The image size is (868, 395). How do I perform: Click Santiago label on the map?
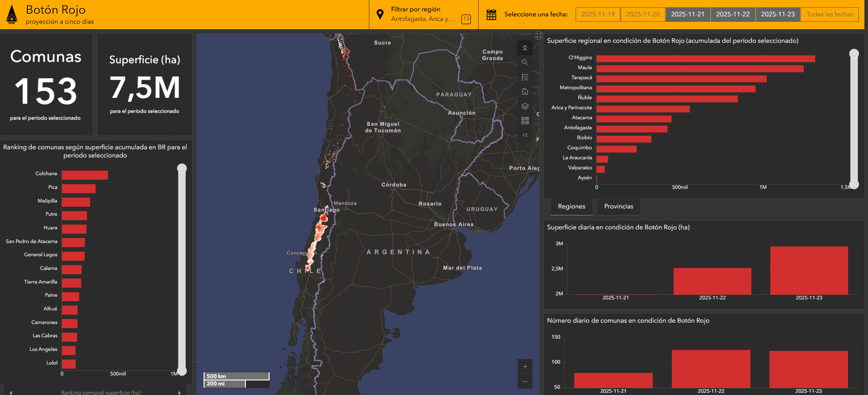327,210
